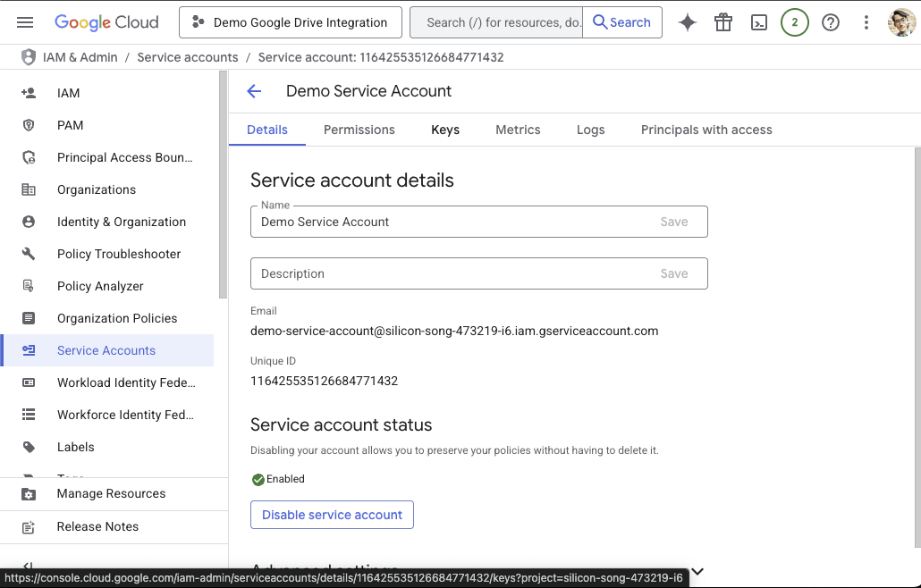Click the Policy Troubleshooter wrench icon
This screenshot has height=588, width=921.
click(29, 254)
